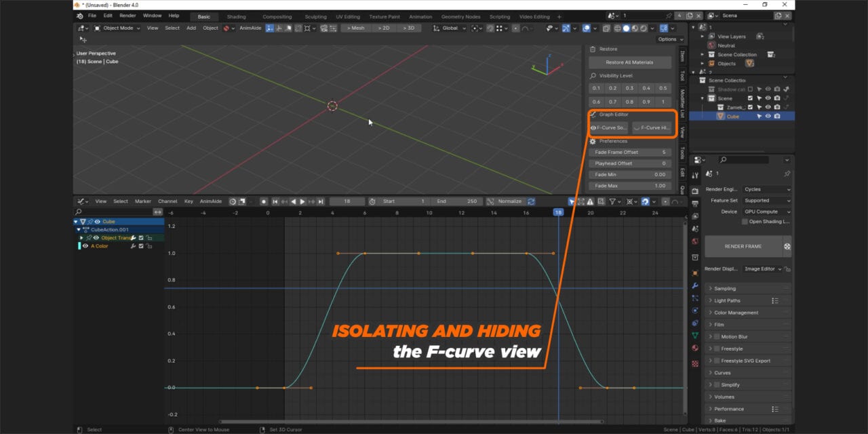Open the Device GPU Compute dropdown
This screenshot has height=434, width=868.
(x=767, y=212)
